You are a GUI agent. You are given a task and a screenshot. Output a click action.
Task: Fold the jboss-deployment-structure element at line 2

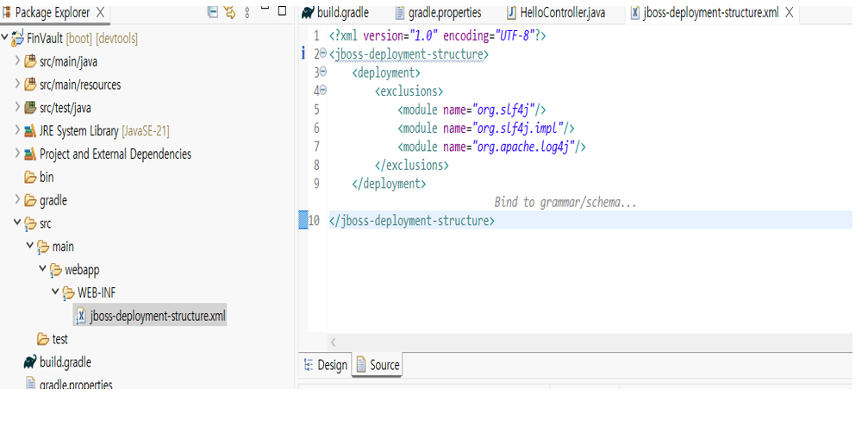pyautogui.click(x=323, y=53)
